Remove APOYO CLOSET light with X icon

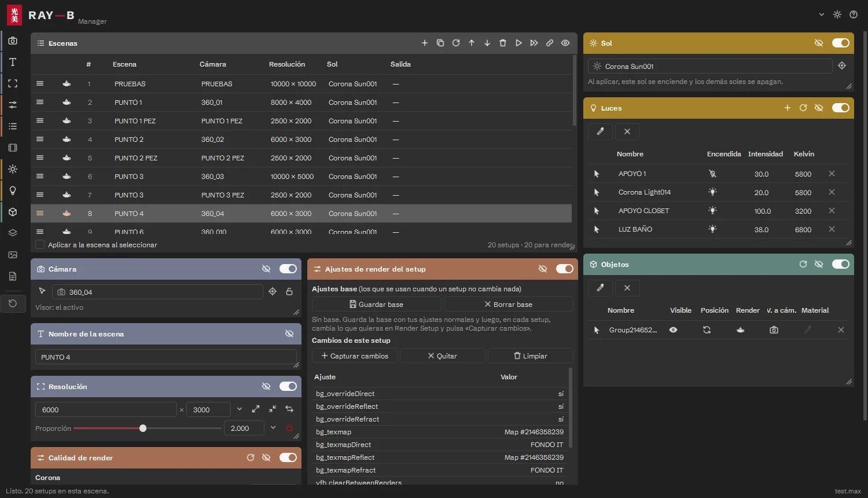(832, 211)
